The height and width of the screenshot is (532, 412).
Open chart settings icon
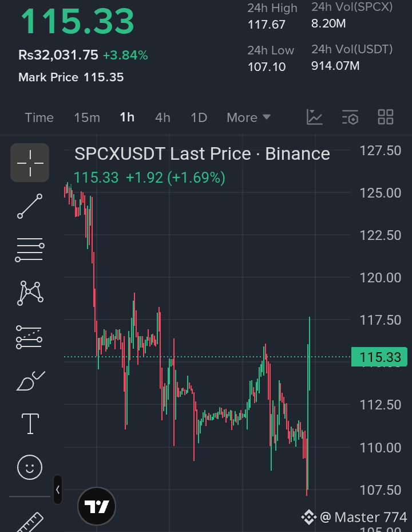tap(350, 117)
